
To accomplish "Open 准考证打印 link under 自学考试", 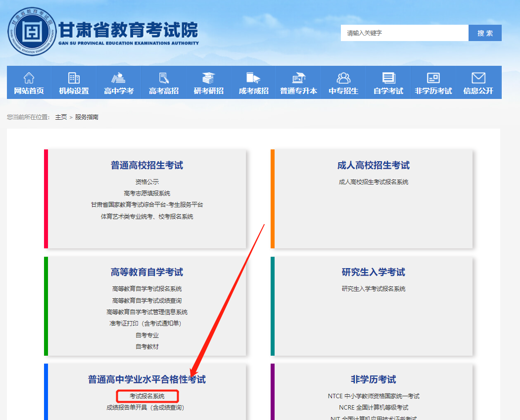I will 147,324.
